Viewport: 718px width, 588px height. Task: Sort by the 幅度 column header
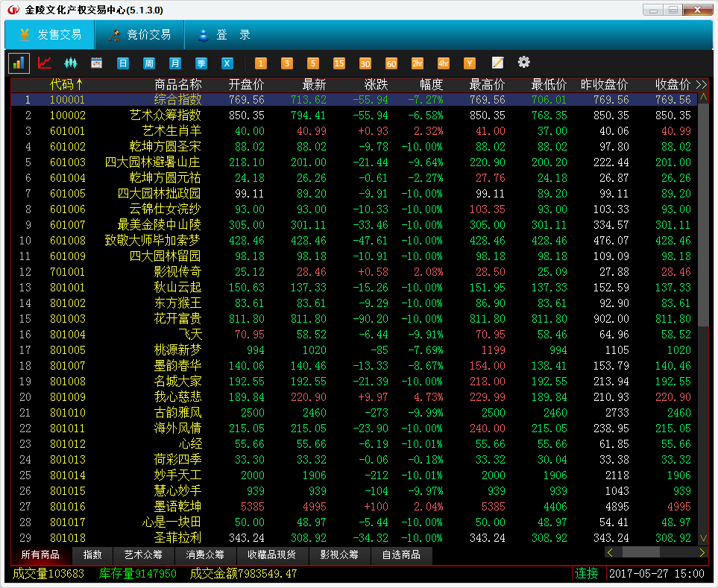(432, 85)
